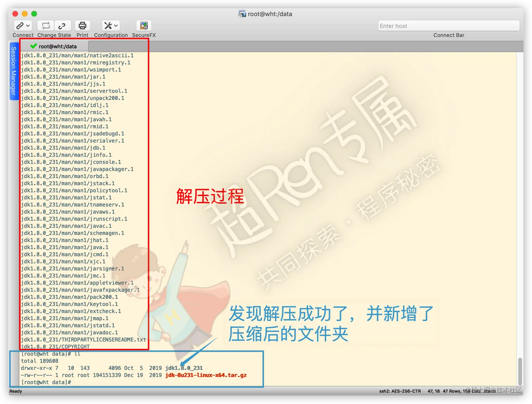Click the SecureFX toolbar label

click(144, 35)
